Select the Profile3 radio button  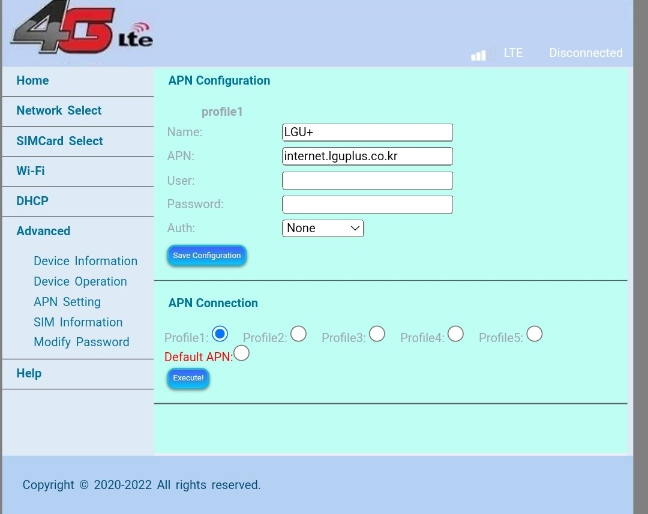(377, 333)
